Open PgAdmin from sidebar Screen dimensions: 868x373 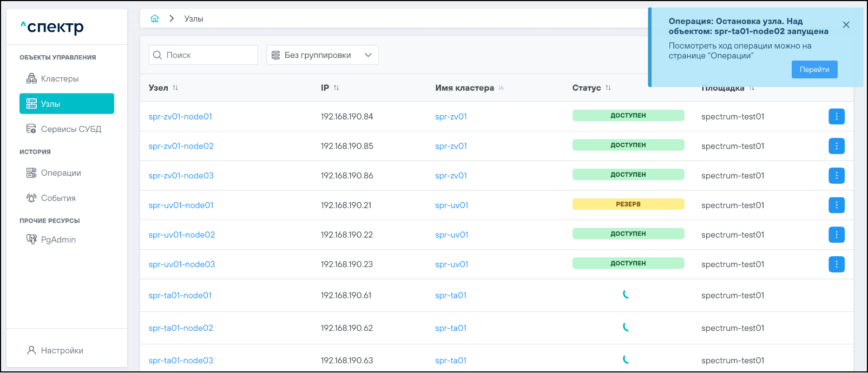[58, 239]
